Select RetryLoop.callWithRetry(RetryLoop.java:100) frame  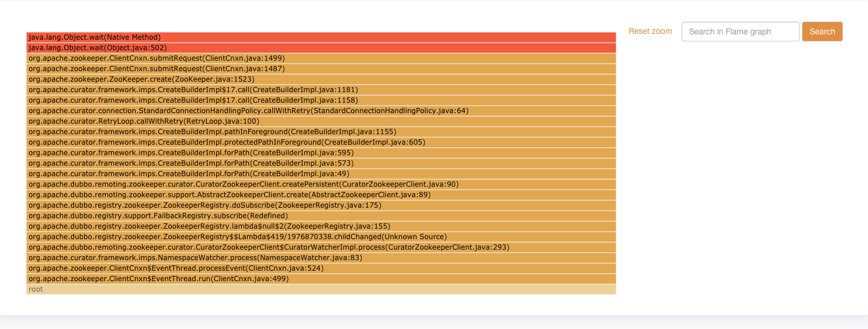321,121
